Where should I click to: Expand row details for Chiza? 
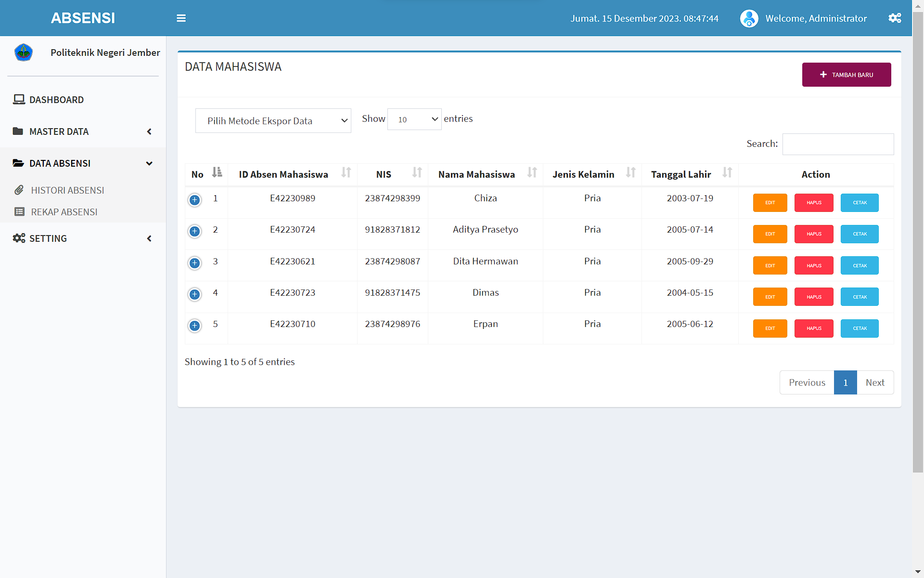[x=194, y=199]
